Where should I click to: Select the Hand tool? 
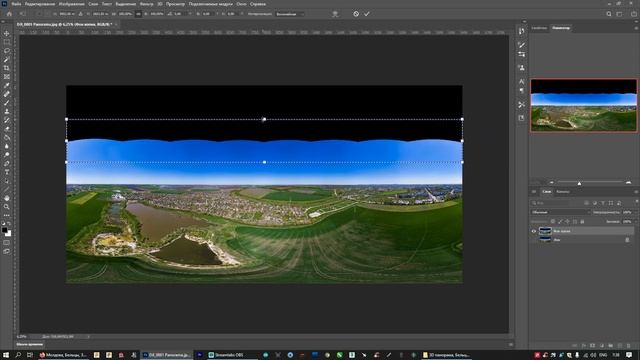click(7, 198)
